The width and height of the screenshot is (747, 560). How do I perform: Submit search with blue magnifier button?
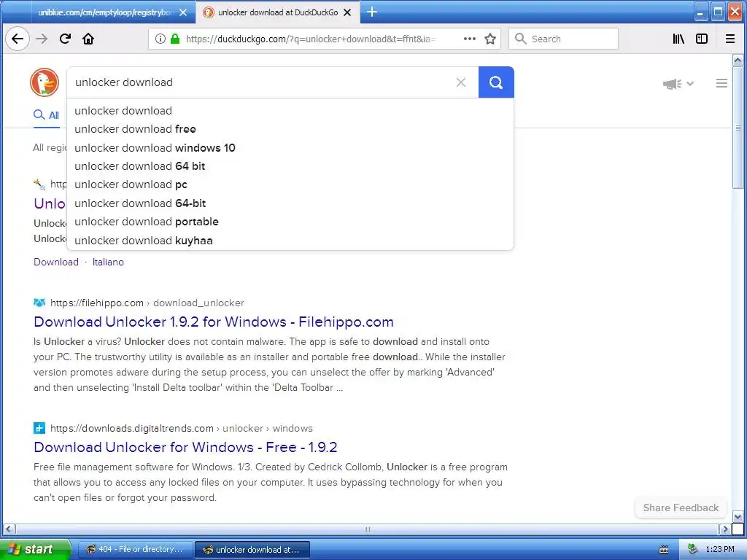[496, 82]
